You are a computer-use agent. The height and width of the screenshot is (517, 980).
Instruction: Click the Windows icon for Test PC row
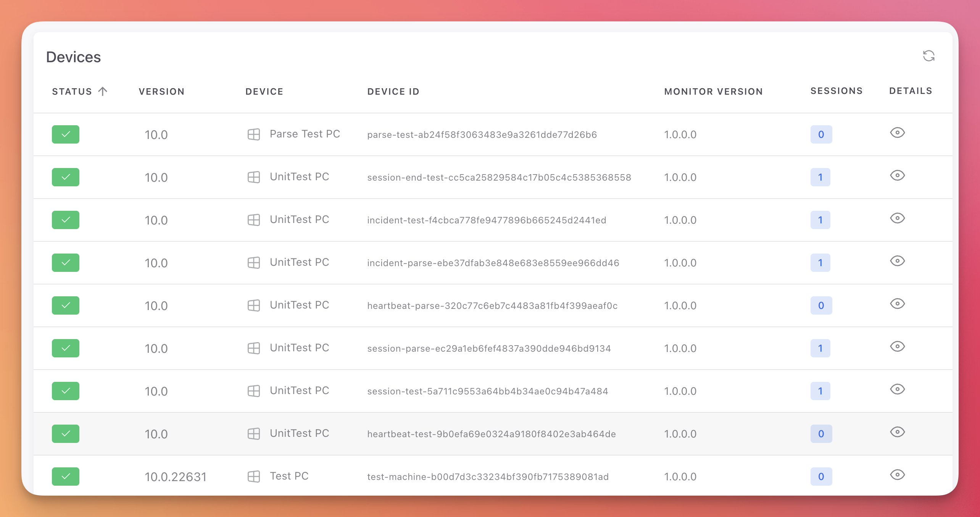point(253,476)
